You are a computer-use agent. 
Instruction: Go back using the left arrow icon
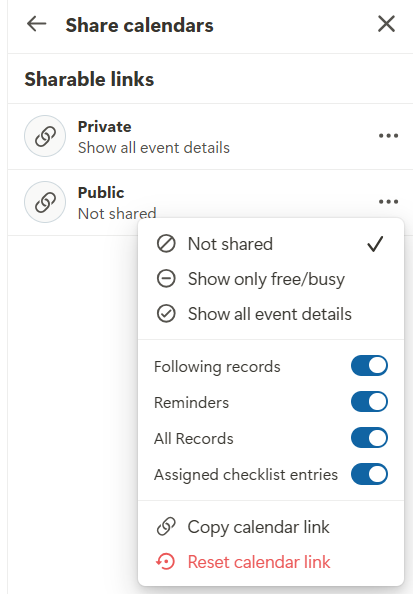pyautogui.click(x=36, y=24)
